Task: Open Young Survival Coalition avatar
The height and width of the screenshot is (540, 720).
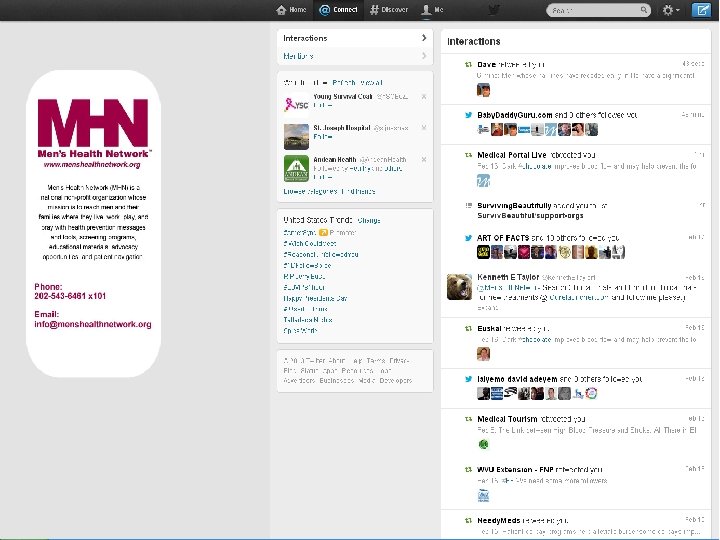Action: click(296, 105)
